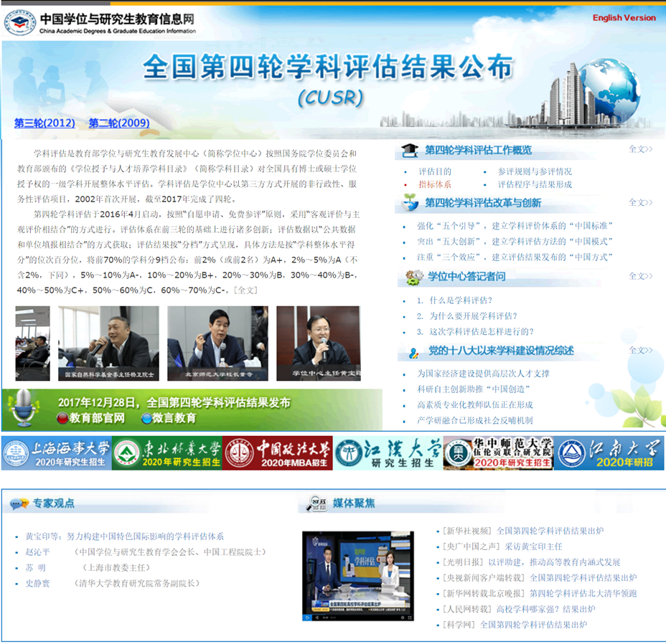This screenshot has height=644, width=666.
Task: Click the graduation cap icon beside 第四轮学科评估工作概览
Action: (x=410, y=150)
